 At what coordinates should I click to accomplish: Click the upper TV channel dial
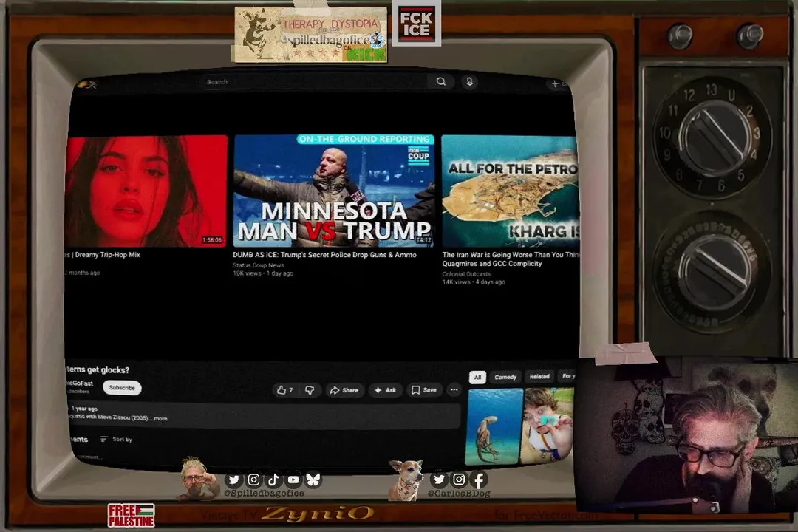(714, 137)
